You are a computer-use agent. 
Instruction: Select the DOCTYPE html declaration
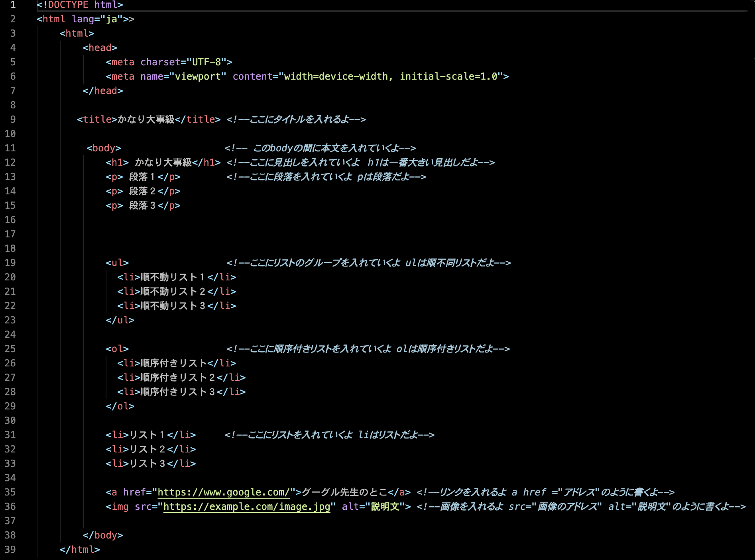[x=79, y=5]
